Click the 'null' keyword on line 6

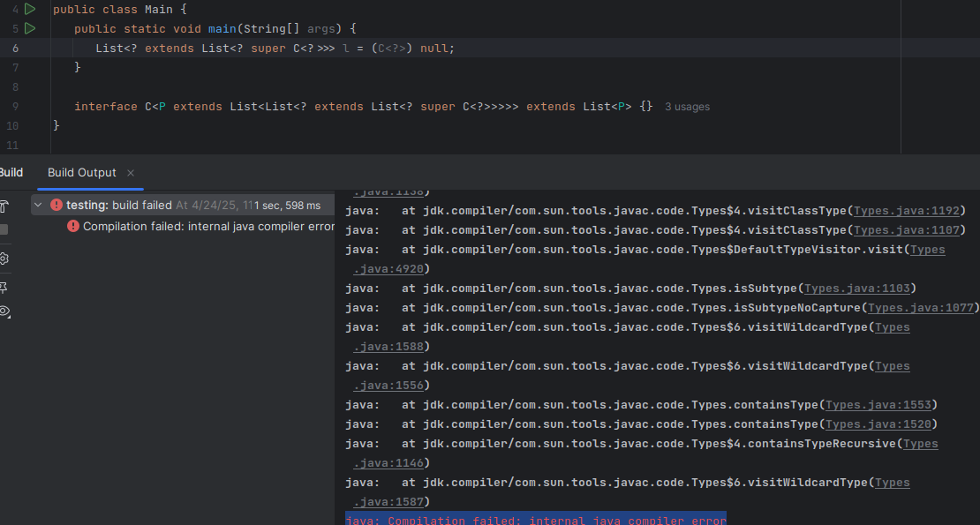coord(434,48)
